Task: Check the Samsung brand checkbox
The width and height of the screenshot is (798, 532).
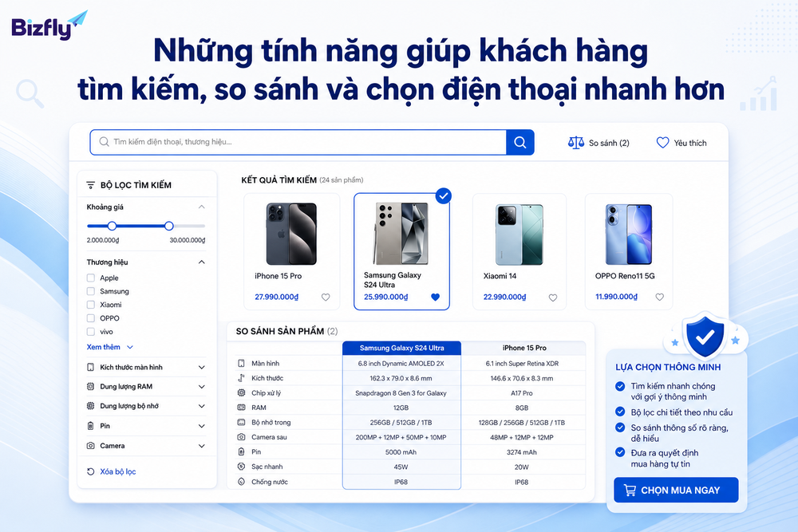Action: click(91, 291)
